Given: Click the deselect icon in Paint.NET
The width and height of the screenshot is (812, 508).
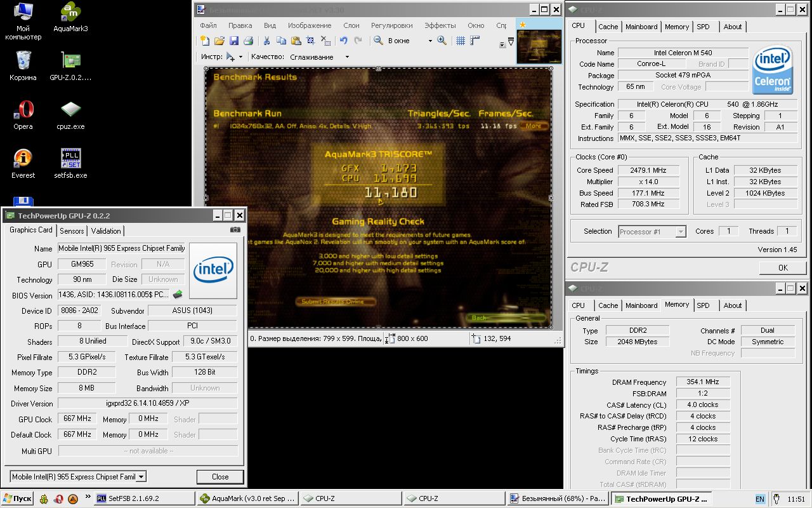Looking at the screenshot, I should click(x=325, y=41).
